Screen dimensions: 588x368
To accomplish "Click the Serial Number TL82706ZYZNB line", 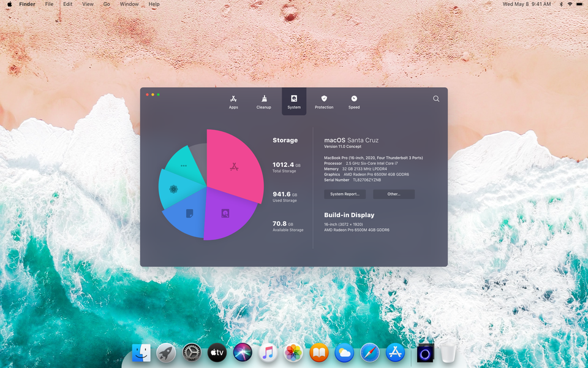I will pyautogui.click(x=353, y=180).
